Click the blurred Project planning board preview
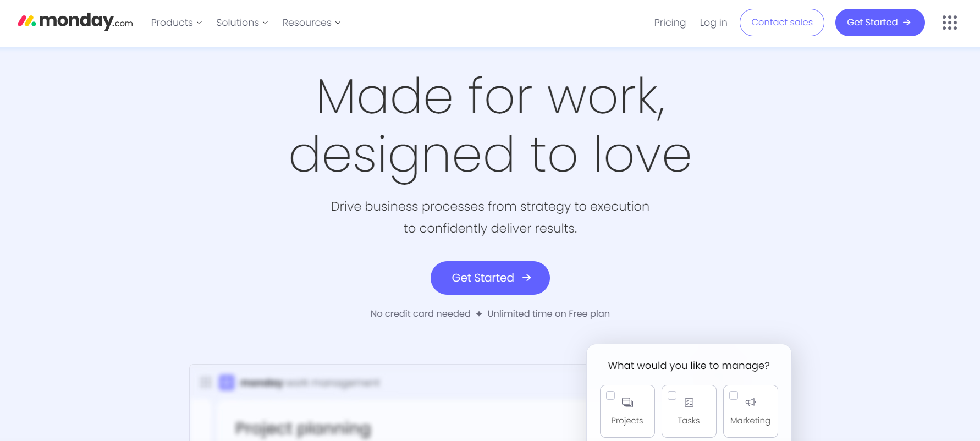Image resolution: width=980 pixels, height=441 pixels. (303, 428)
